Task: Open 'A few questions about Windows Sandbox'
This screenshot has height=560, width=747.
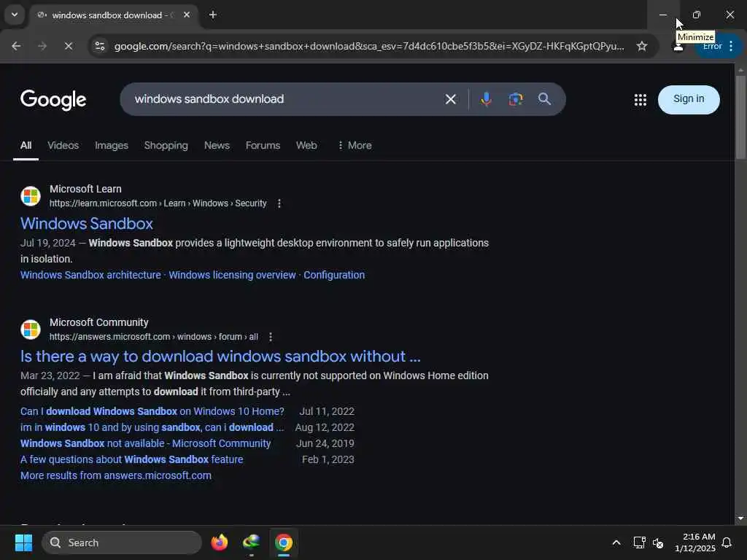Action: tap(131, 459)
